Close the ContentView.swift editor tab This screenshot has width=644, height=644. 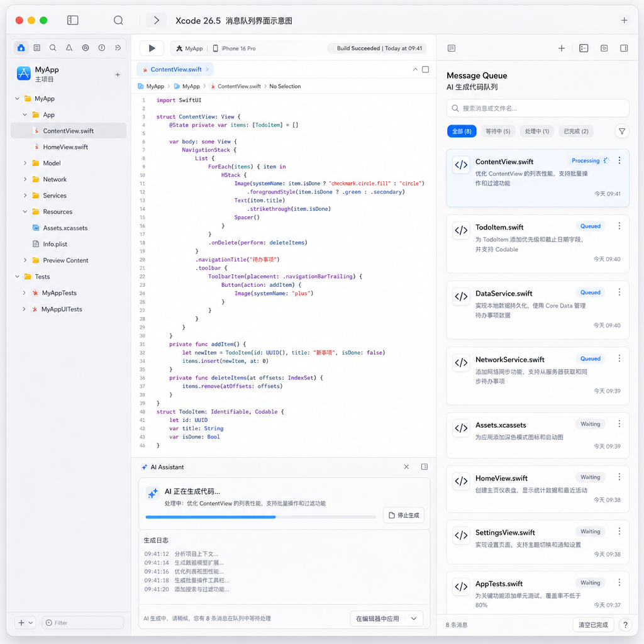pos(208,69)
